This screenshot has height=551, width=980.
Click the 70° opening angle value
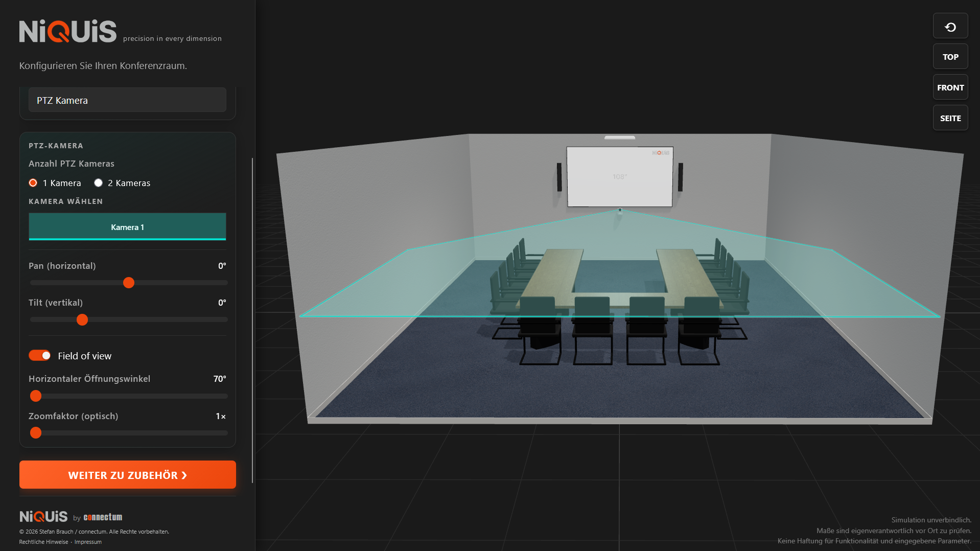pos(220,379)
